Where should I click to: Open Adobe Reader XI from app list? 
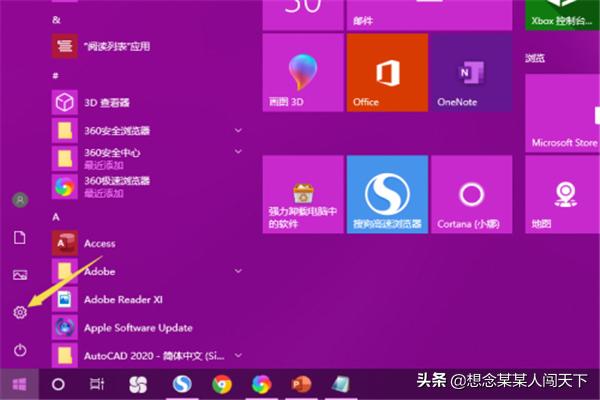tap(149, 299)
